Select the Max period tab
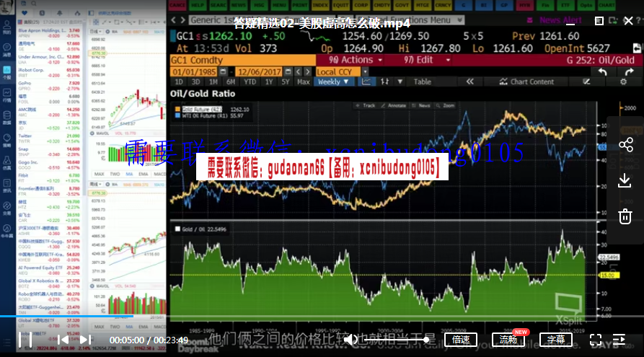 (303, 81)
